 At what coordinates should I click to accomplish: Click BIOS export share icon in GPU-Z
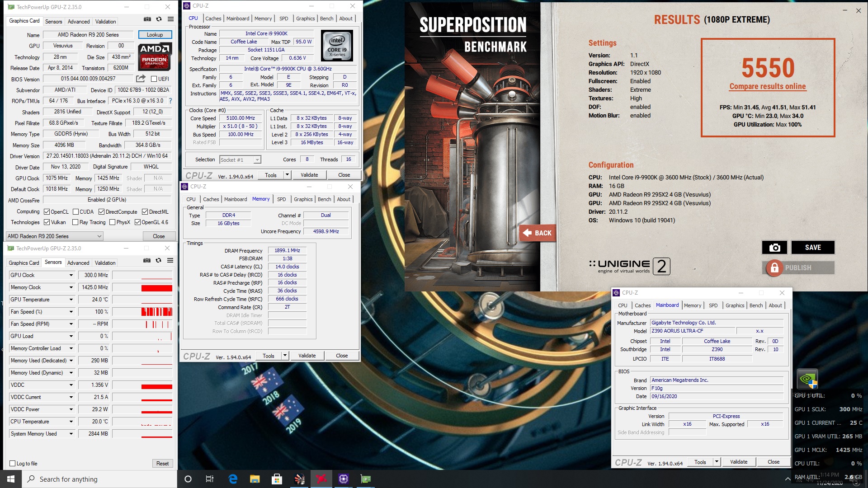pyautogui.click(x=141, y=79)
